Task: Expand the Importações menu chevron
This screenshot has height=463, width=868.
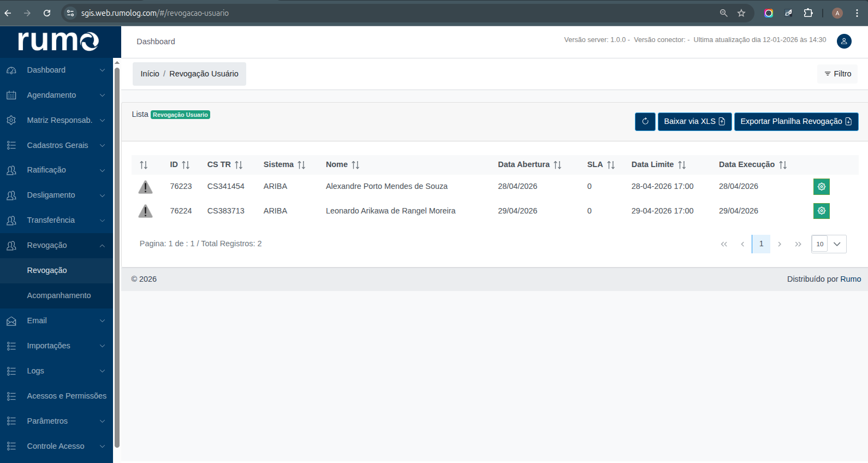Action: (102, 346)
